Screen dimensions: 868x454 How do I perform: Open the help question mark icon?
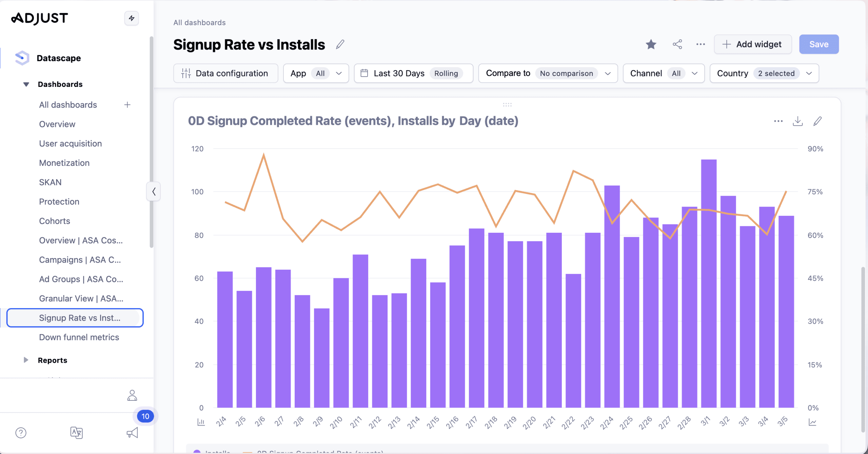pyautogui.click(x=21, y=433)
